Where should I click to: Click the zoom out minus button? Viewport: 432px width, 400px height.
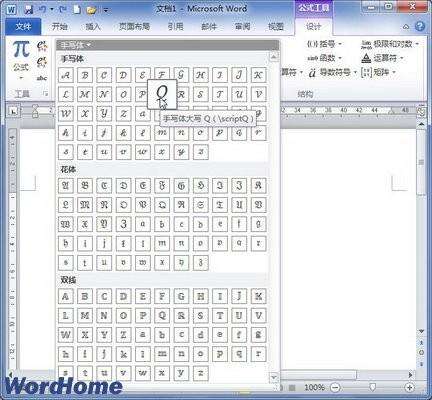(x=336, y=387)
